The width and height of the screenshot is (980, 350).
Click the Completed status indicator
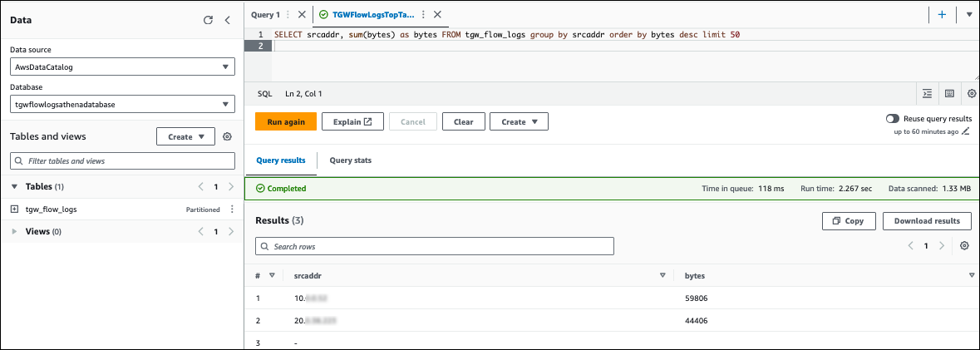tap(281, 188)
